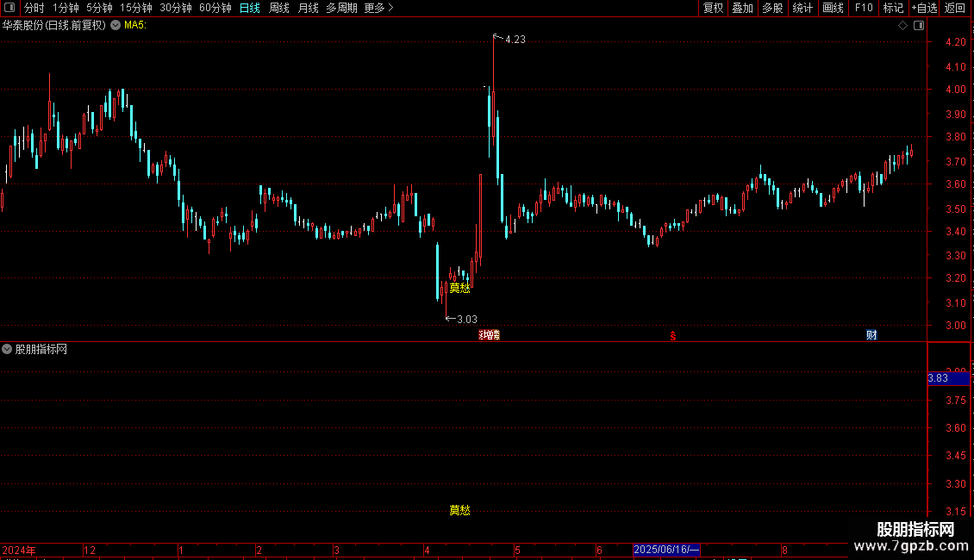974x560 pixels.
Task: Click the 3.03 low price arrow label
Action: (461, 319)
